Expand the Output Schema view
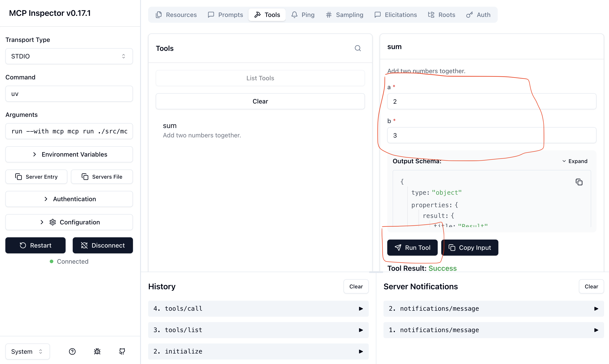Image resolution: width=609 pixels, height=364 pixels. (x=574, y=161)
